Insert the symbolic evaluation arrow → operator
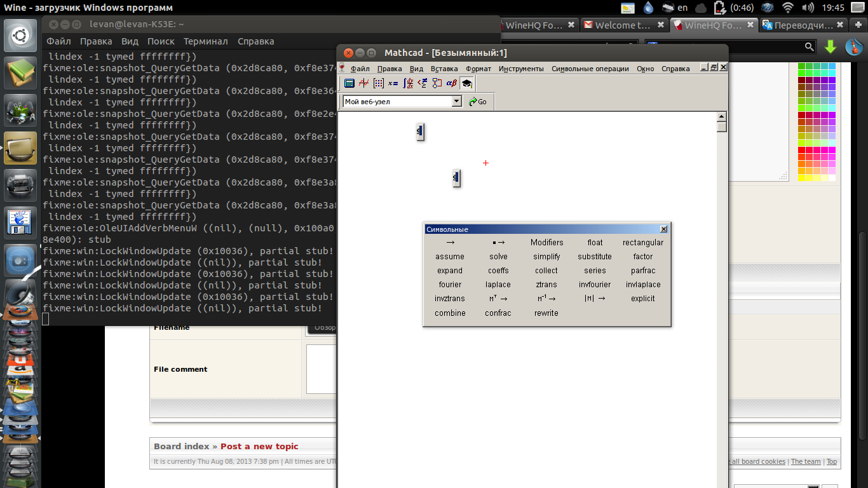 (450, 243)
